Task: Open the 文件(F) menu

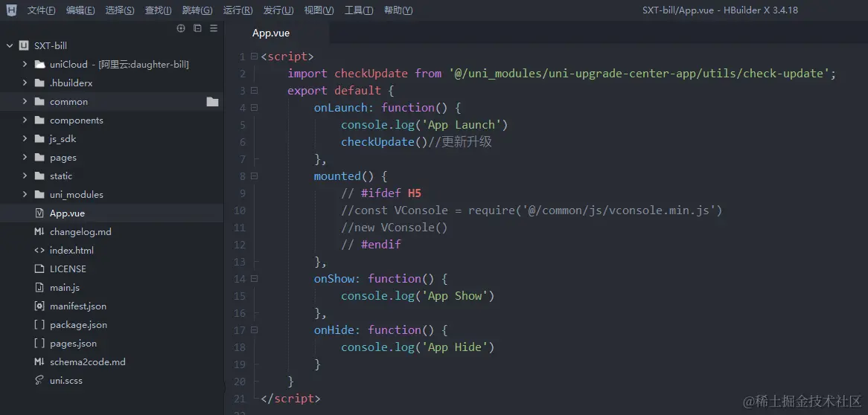Action: pos(42,10)
